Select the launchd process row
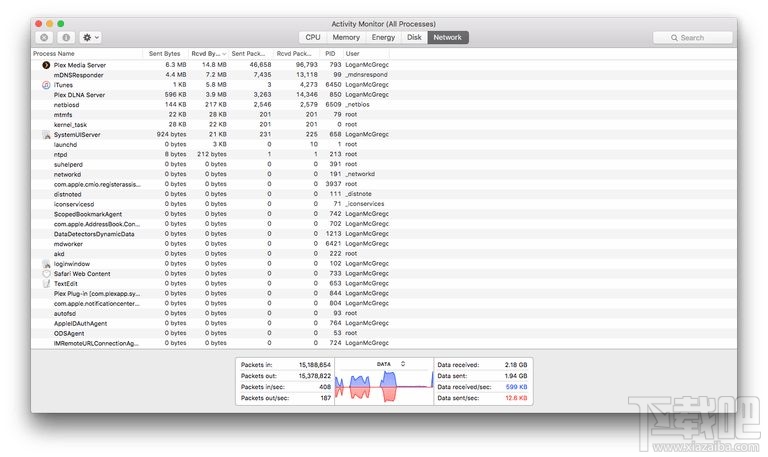 tap(384, 144)
